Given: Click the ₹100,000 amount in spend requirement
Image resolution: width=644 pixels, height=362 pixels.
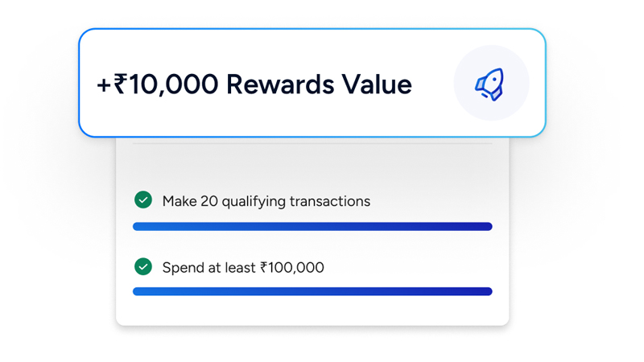Looking at the screenshot, I should pyautogui.click(x=292, y=267).
